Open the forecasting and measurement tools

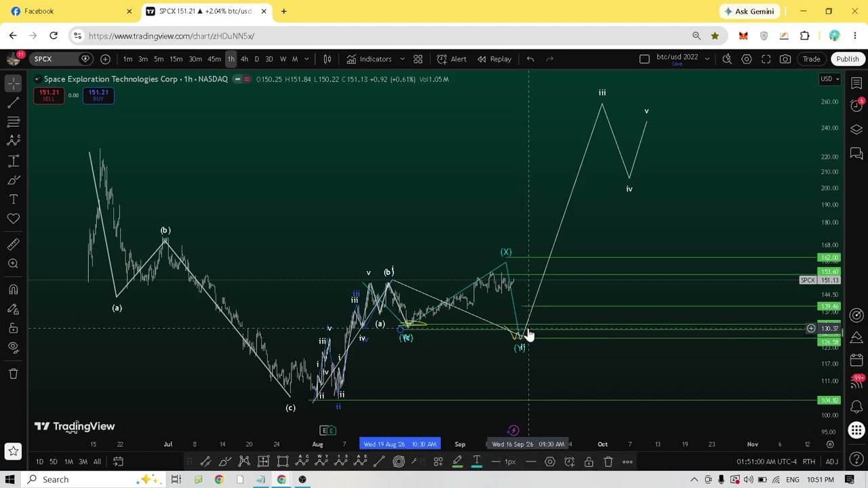pos(13,160)
